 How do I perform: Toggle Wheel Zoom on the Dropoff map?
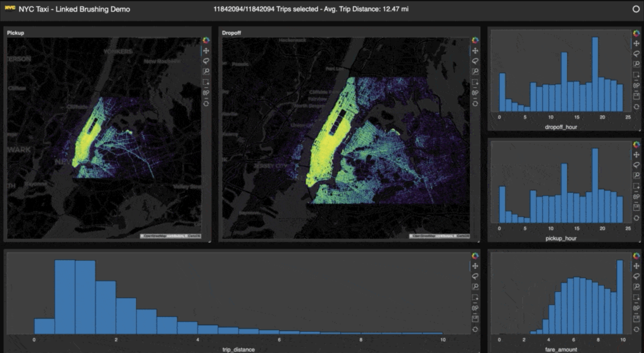(475, 93)
